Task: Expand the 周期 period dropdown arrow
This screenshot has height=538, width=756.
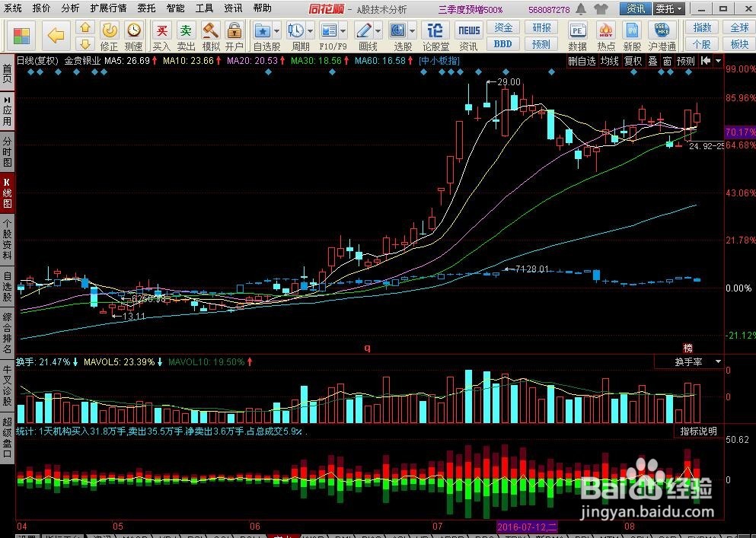Action: tap(310, 31)
